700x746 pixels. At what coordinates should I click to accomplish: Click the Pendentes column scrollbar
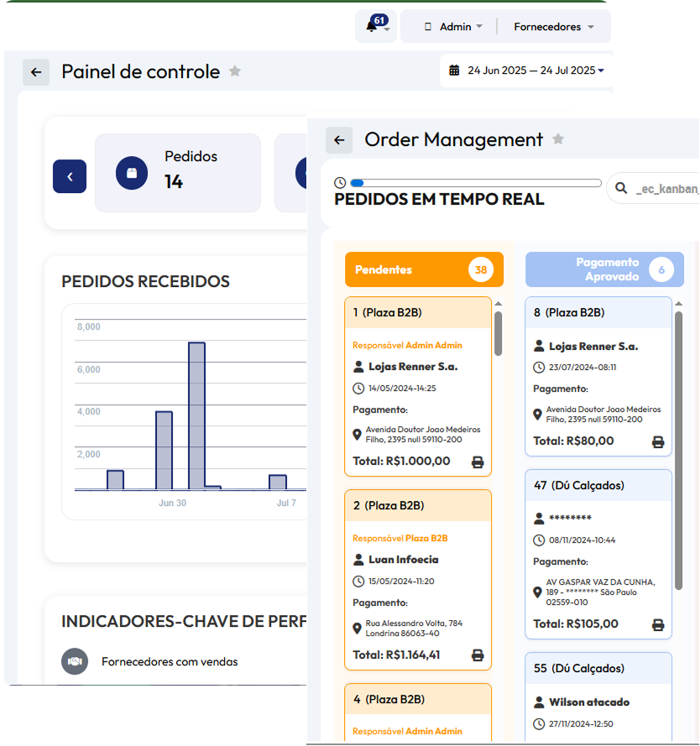coord(499,333)
